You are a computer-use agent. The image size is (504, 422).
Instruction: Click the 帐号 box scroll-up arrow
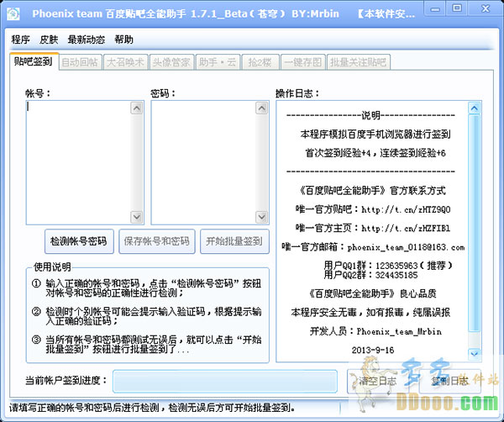click(x=137, y=108)
